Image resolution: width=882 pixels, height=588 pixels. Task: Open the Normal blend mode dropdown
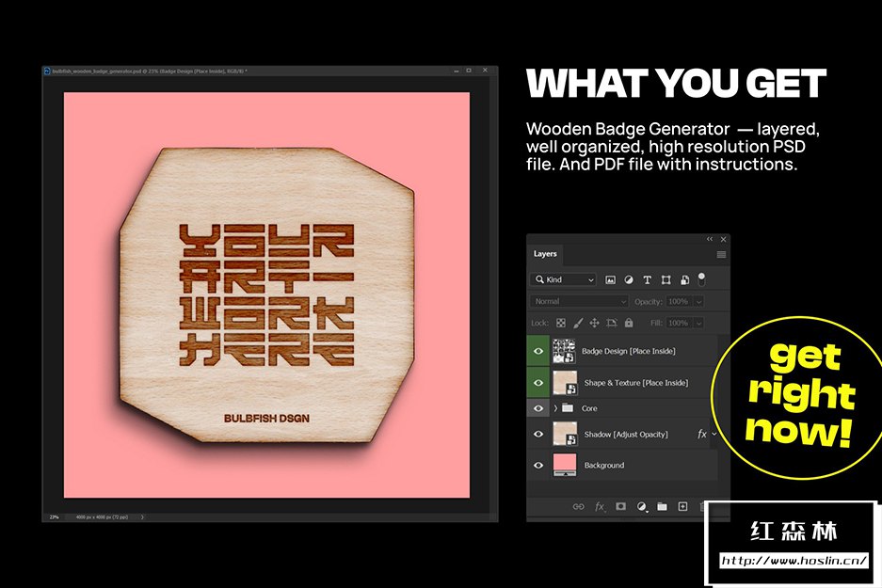pos(579,302)
